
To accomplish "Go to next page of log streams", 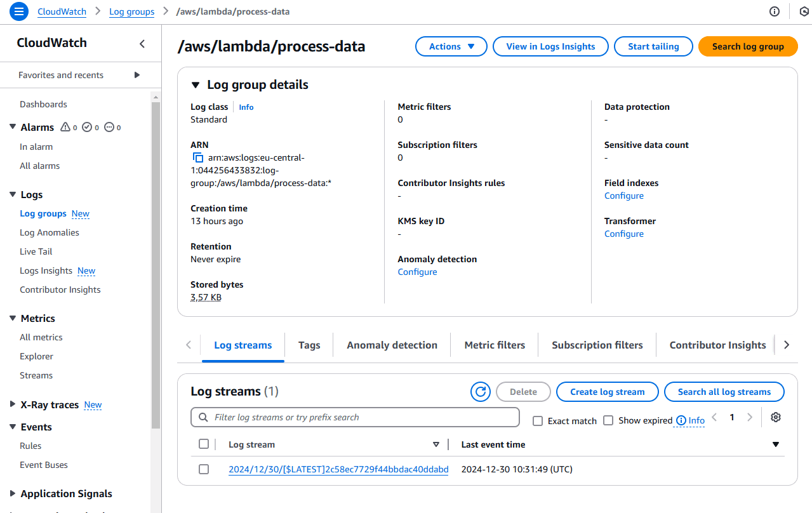I will coord(750,417).
